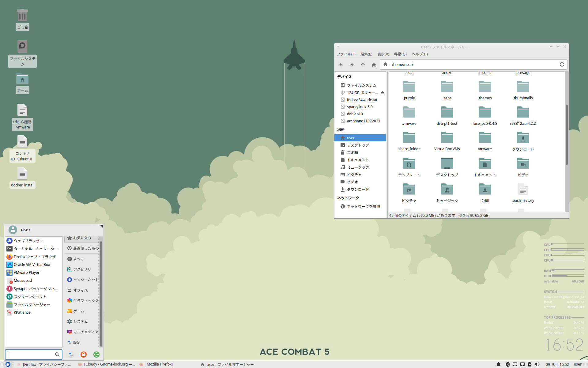Launch ウェブブラウザー from favorites
The height and width of the screenshot is (368, 588).
coord(33,241)
